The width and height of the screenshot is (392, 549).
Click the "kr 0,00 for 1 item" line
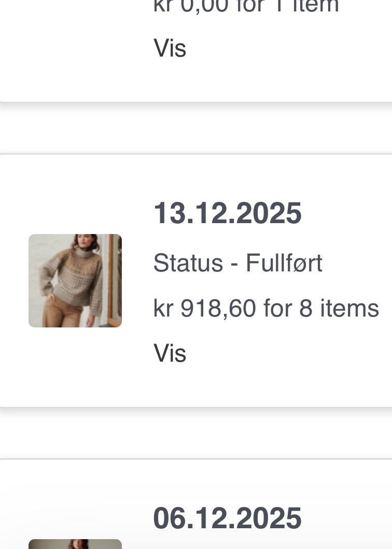tap(246, 6)
